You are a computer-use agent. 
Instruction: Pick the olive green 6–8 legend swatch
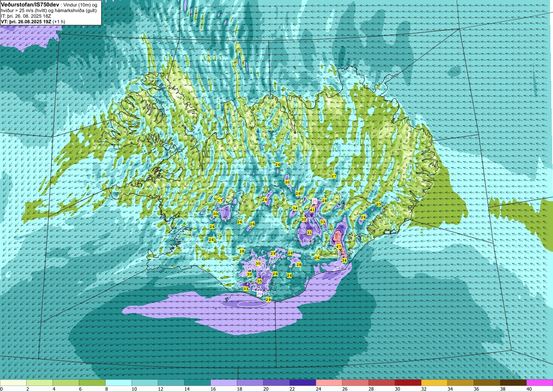pyautogui.click(x=92, y=383)
